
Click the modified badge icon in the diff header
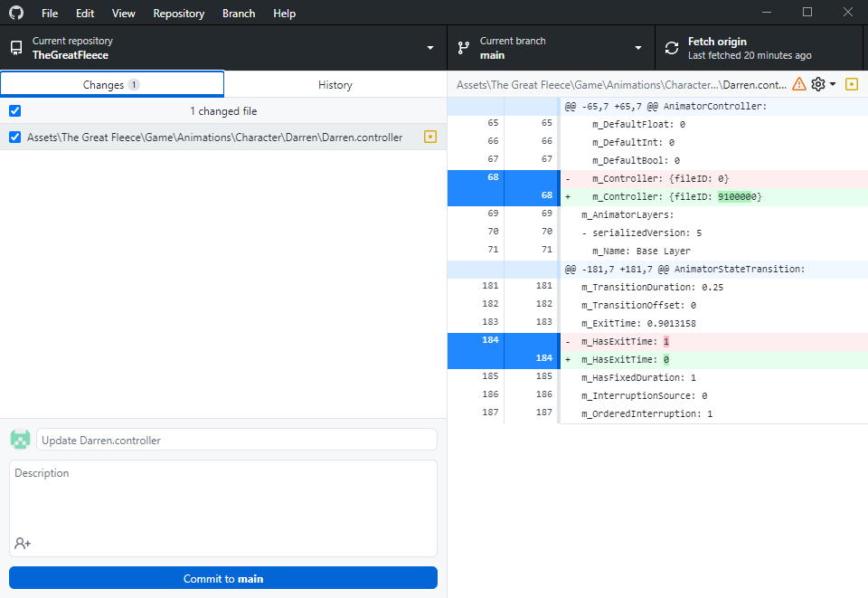(852, 84)
